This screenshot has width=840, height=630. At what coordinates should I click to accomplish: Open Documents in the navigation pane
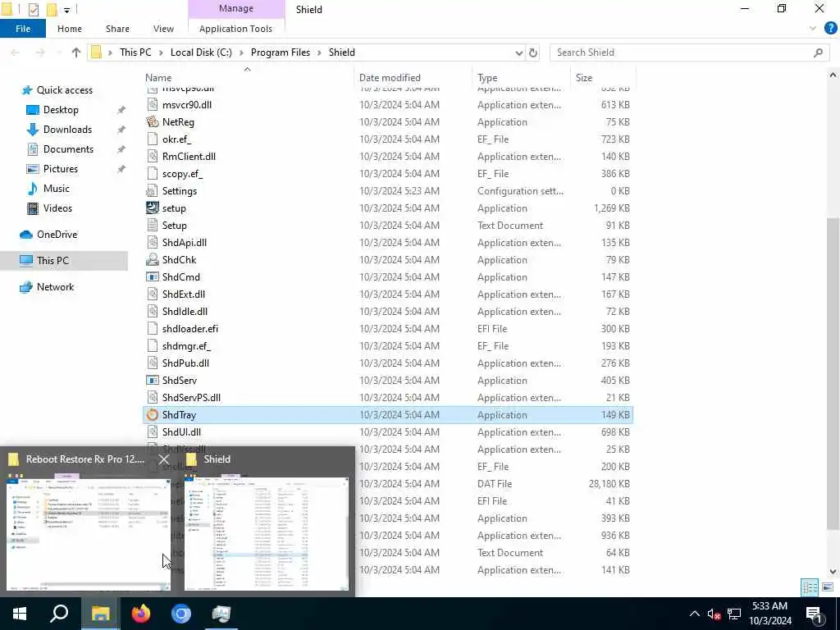(x=68, y=149)
